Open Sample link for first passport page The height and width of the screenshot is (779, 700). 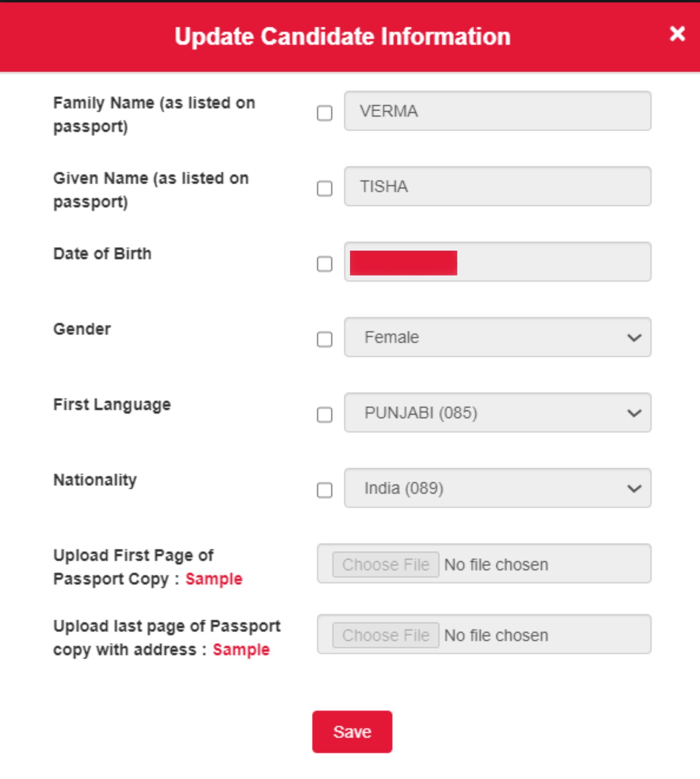click(x=214, y=579)
